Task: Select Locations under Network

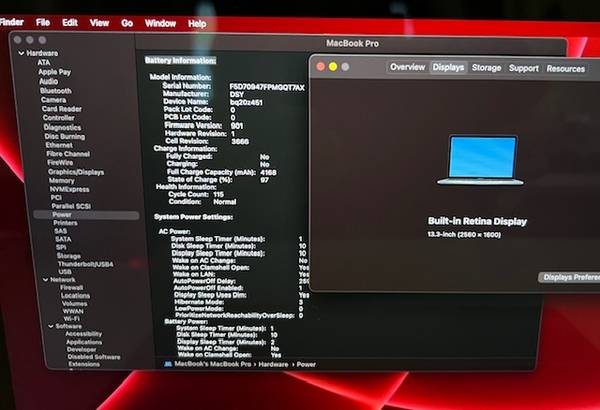Action: (x=75, y=296)
